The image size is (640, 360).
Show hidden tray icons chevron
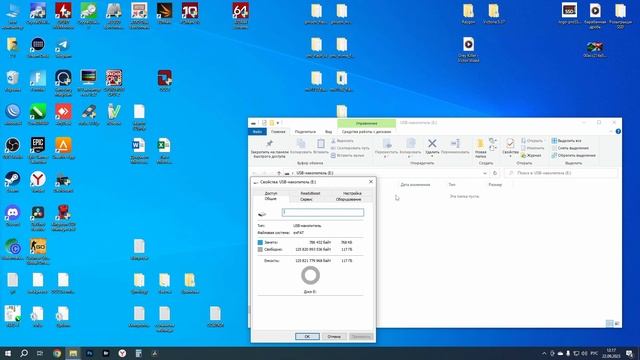pyautogui.click(x=544, y=353)
